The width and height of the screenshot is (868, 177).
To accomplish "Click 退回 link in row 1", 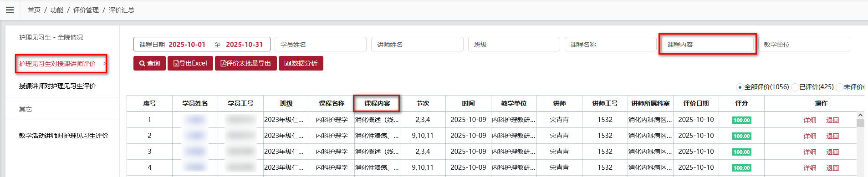I will (x=832, y=120).
